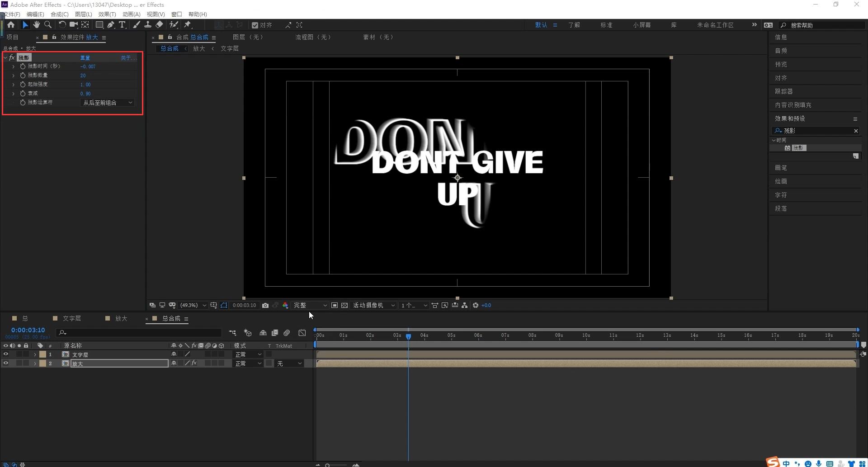Viewport: 868px width, 467px height.
Task: Toggle the motion blur enable icon
Action: point(287,333)
